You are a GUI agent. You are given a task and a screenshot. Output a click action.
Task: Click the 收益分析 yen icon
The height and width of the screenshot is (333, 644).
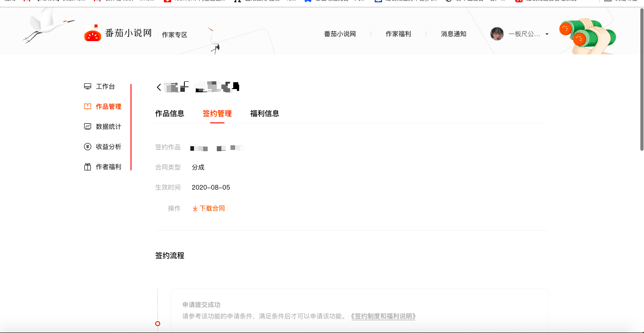(88, 147)
